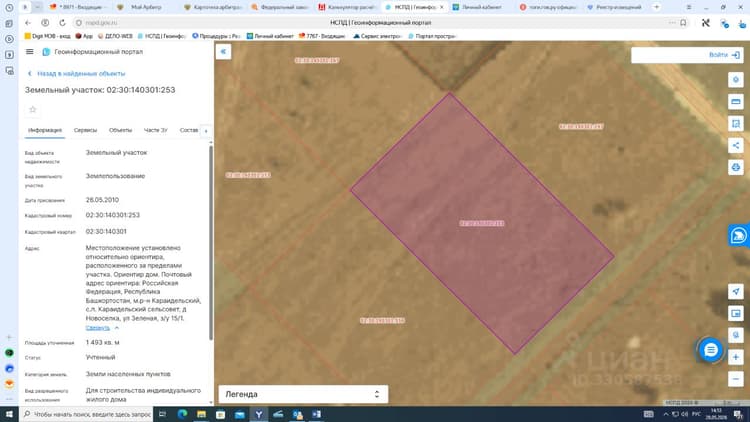Click the area value 1 493 кв. м
Image resolution: width=750 pixels, height=422 pixels.
click(102, 343)
